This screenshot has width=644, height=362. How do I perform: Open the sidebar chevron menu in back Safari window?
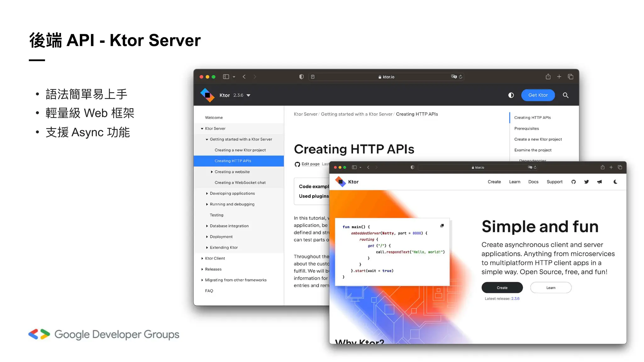click(234, 77)
